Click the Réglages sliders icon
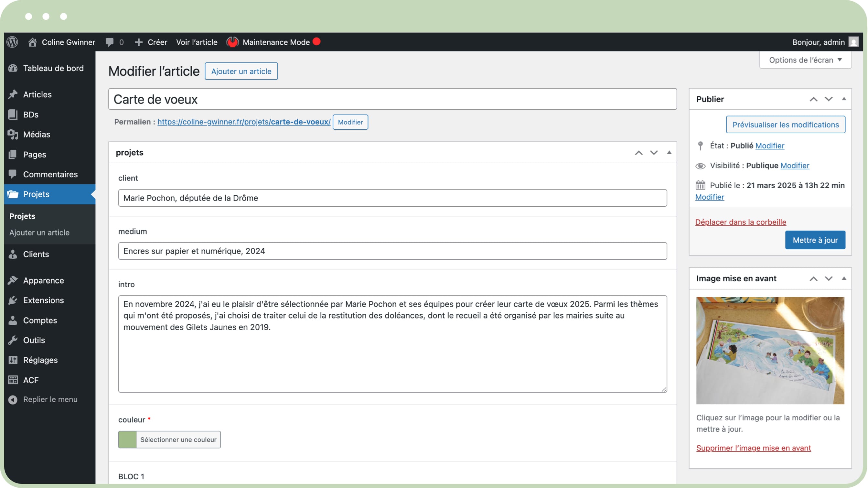 pos(13,360)
